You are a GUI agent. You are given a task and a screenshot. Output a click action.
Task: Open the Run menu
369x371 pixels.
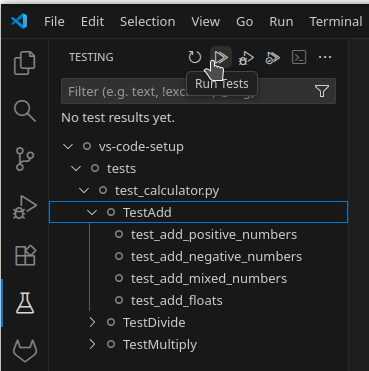[281, 22]
